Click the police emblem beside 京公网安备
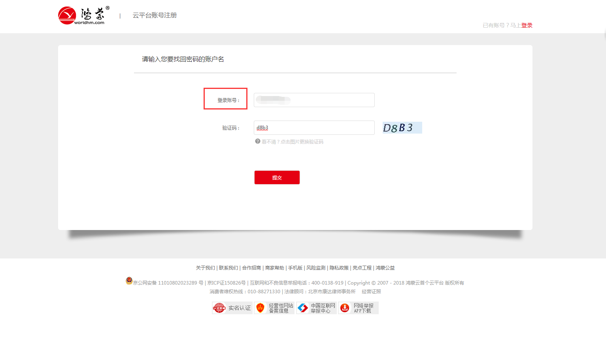 129,281
